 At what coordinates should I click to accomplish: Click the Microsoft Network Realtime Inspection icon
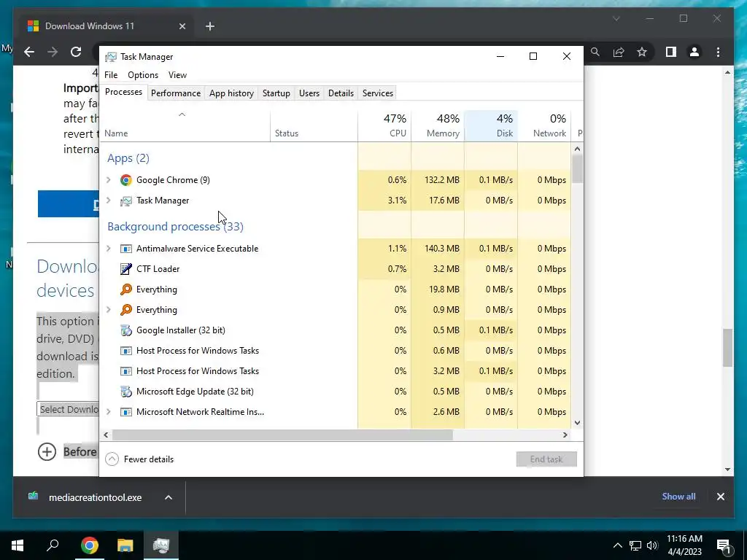point(125,412)
